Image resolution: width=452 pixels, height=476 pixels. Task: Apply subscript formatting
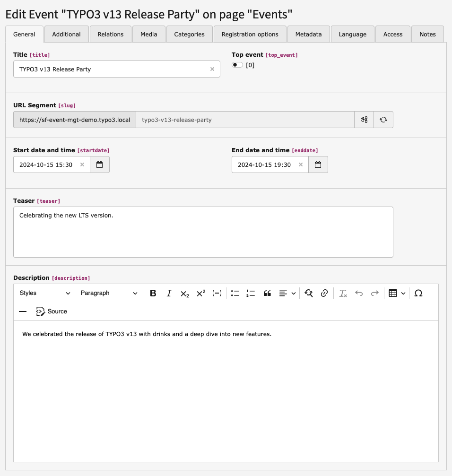185,293
